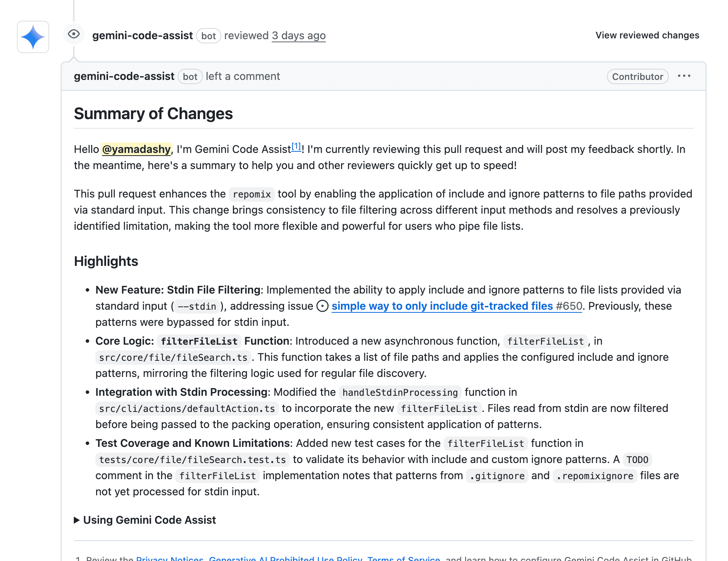The width and height of the screenshot is (728, 561).
Task: Click the Summary of Changes heading
Action: click(153, 114)
